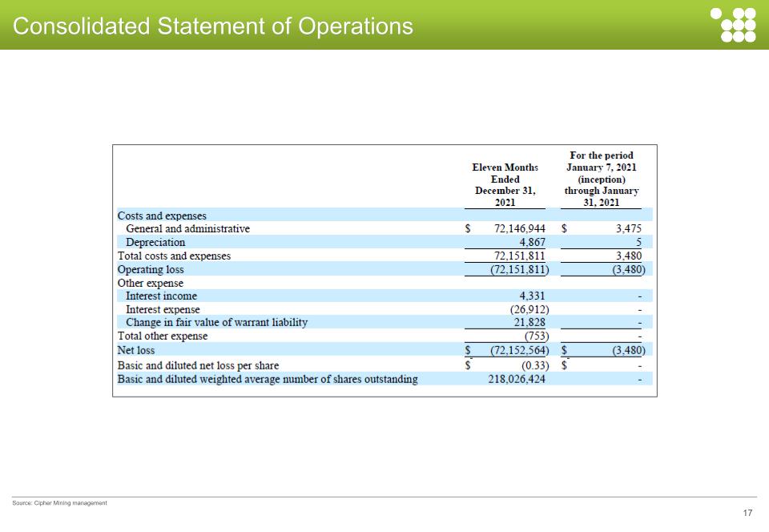Click the depreciation value 4,867
769x532 pixels.
pyautogui.click(x=532, y=242)
